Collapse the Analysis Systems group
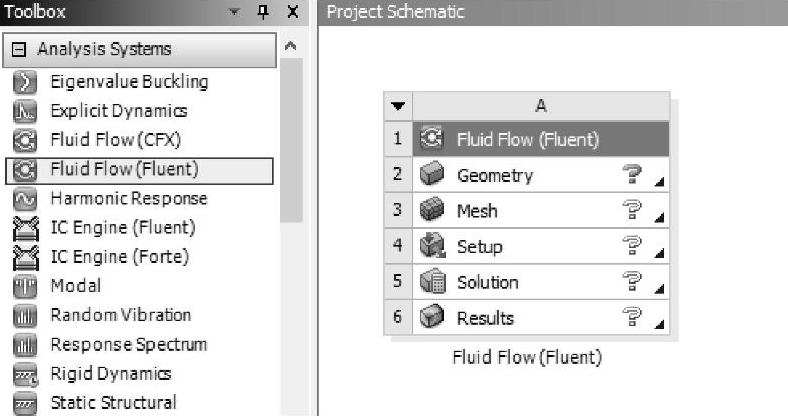 tap(19, 49)
